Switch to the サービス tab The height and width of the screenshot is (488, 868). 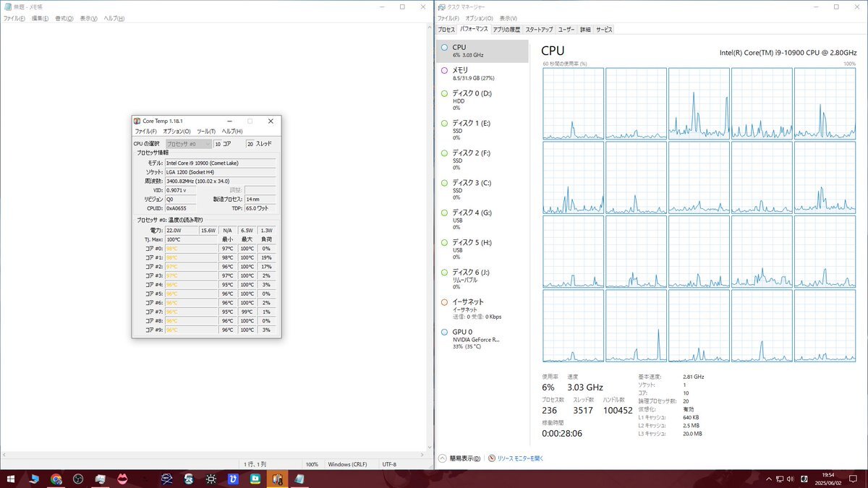click(604, 30)
